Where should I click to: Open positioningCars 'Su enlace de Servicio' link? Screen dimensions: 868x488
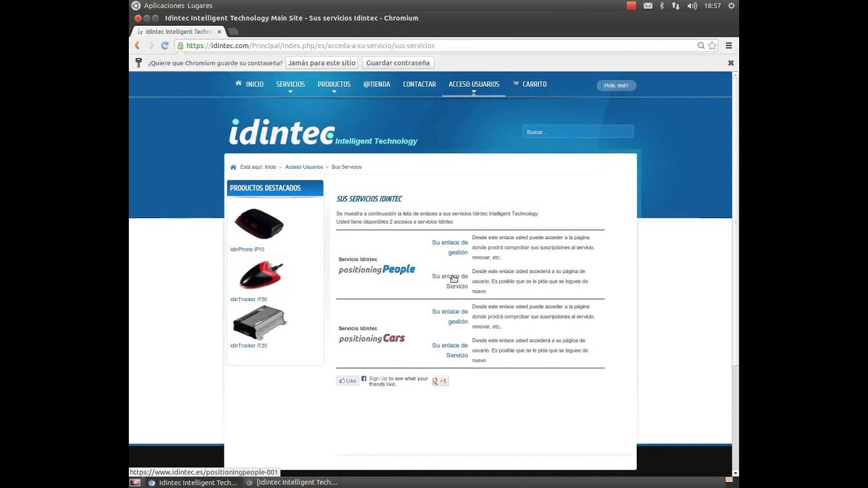(x=450, y=350)
